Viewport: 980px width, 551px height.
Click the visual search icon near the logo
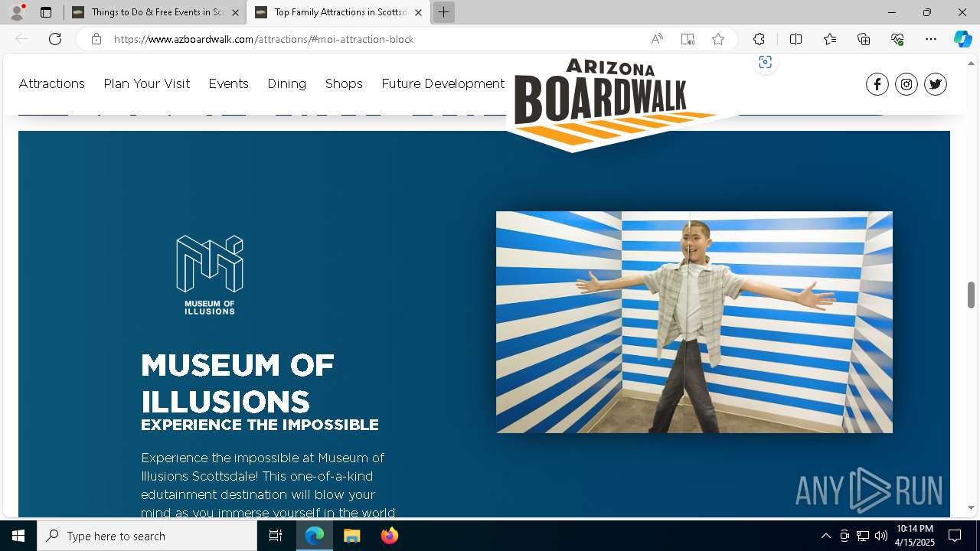coord(765,63)
